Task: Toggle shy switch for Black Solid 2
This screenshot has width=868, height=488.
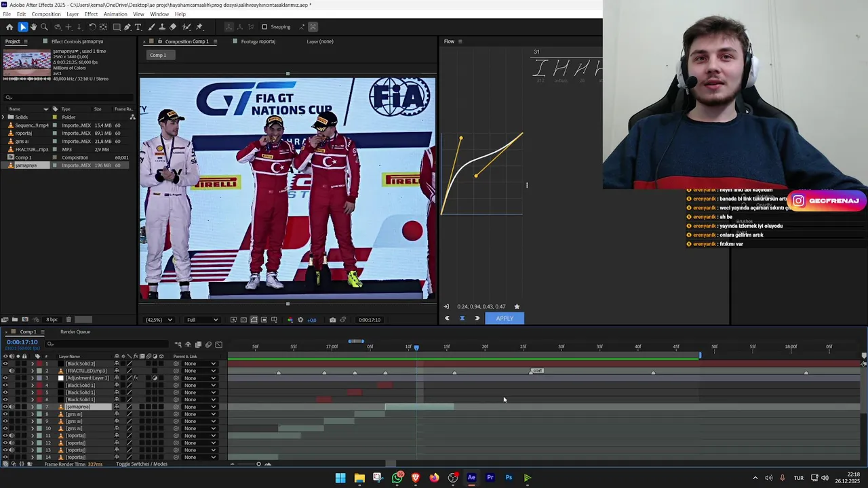Action: tap(117, 364)
